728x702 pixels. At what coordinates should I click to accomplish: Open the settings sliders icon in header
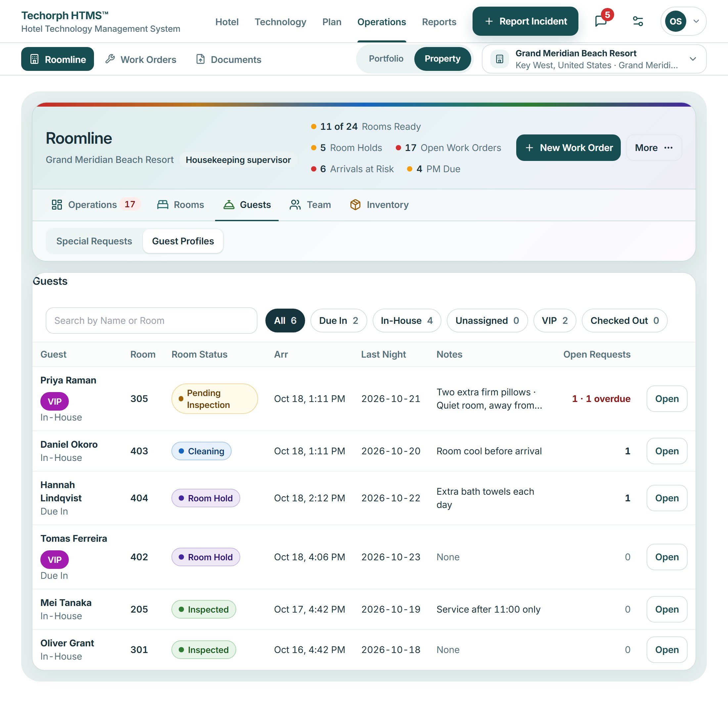coord(638,21)
